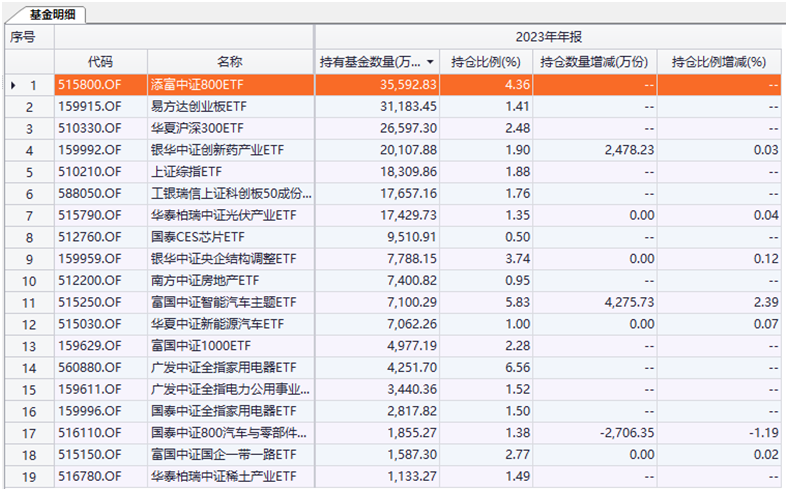788x491 pixels.
Task: Select code 510210.OF
Action: [x=89, y=172]
